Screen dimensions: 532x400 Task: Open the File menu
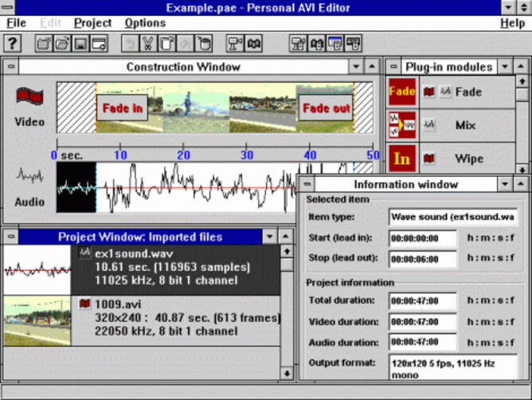[16, 23]
